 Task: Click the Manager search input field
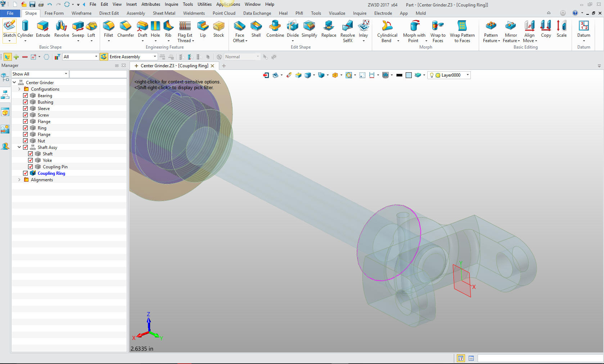coord(98,74)
